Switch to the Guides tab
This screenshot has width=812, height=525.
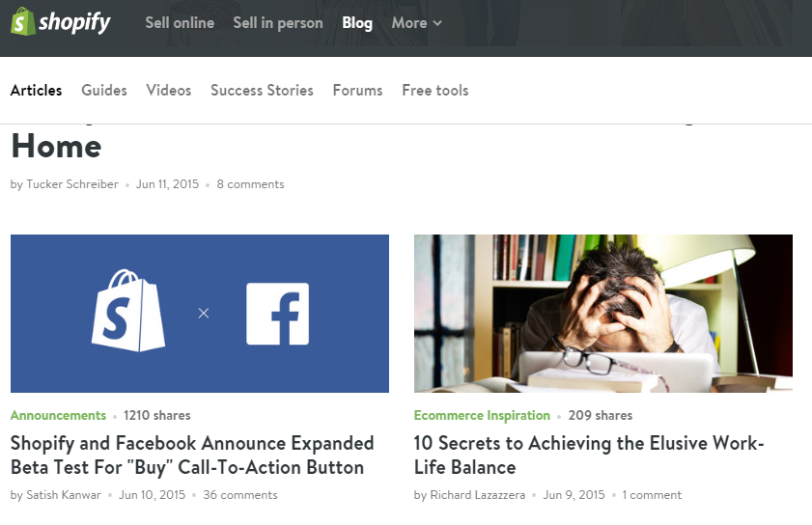point(104,90)
